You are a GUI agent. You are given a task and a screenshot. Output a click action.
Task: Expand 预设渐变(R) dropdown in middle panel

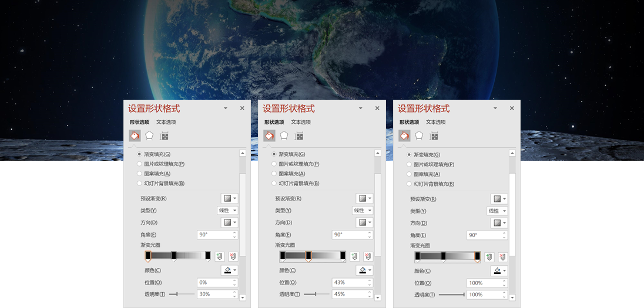click(365, 198)
